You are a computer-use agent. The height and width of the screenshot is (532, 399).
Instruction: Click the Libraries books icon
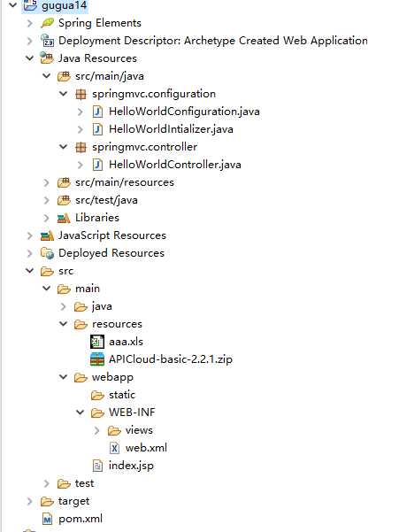[64, 218]
